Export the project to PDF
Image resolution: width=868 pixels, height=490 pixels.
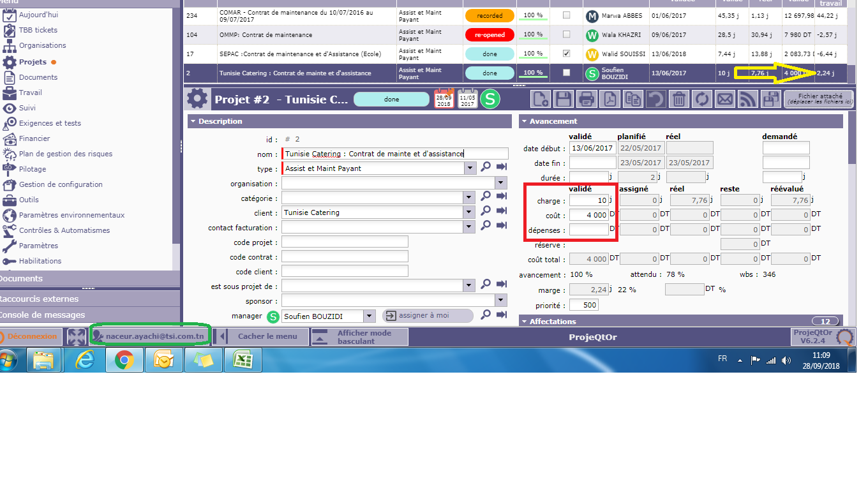610,99
